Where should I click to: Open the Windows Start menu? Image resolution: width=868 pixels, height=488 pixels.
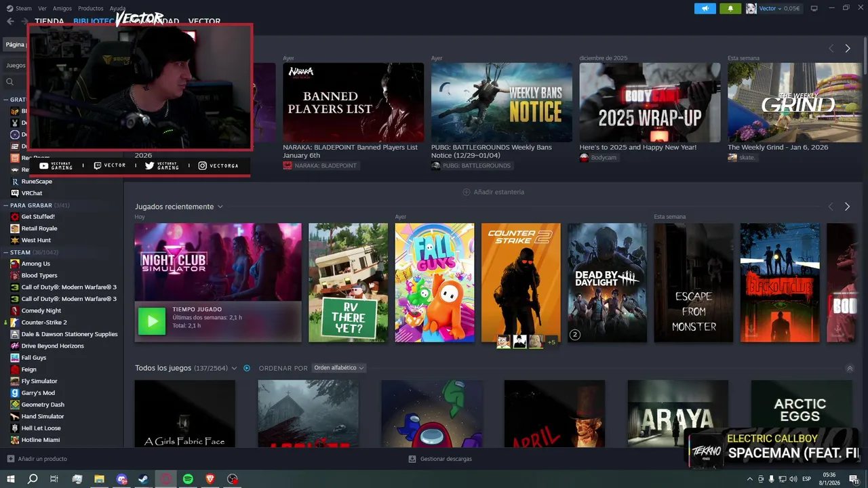[10, 479]
